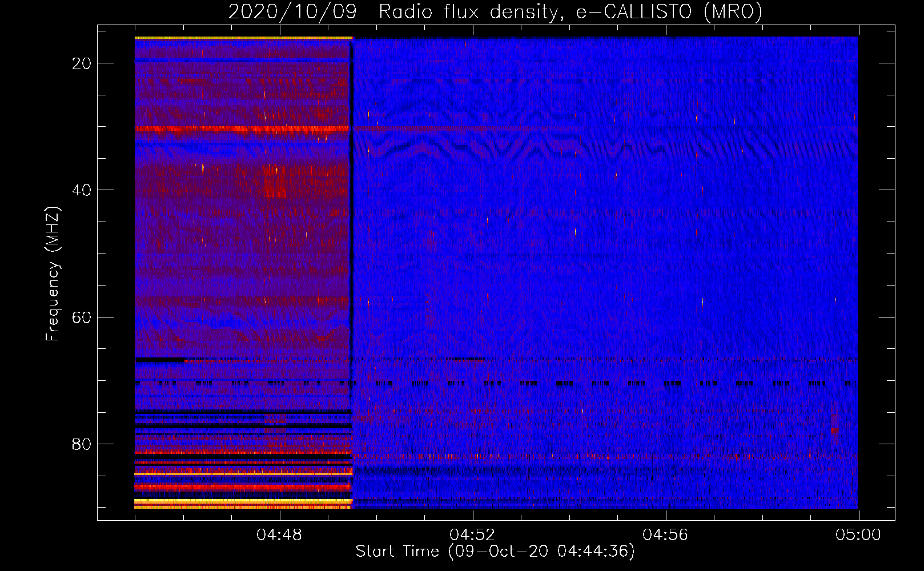Image resolution: width=924 pixels, height=571 pixels.
Task: Click the 20 MHz frequency tick label
Action: [x=82, y=63]
